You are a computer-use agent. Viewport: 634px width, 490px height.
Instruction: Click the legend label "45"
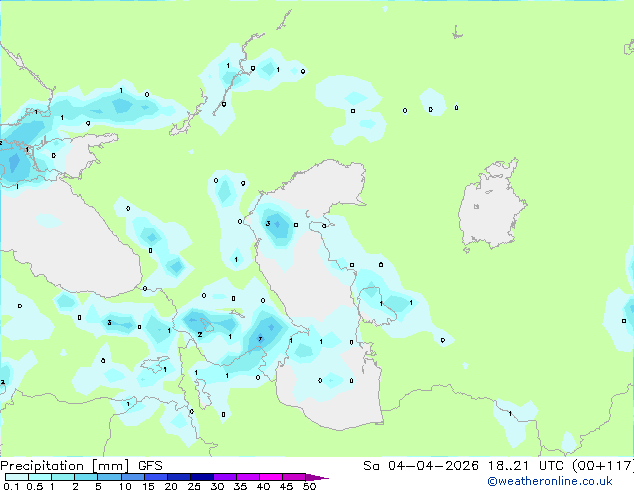pyautogui.click(x=286, y=486)
